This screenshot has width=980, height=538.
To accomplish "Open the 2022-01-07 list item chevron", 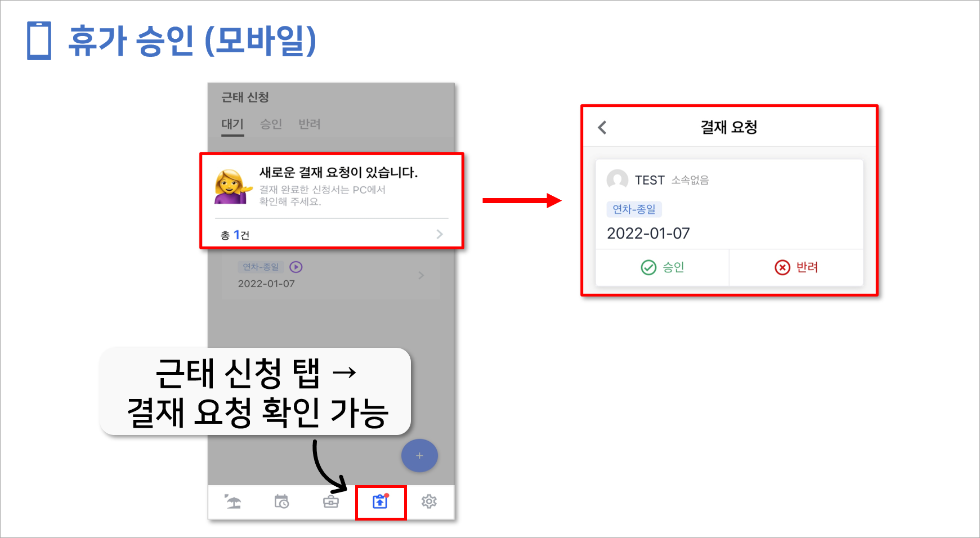I will coord(421,275).
